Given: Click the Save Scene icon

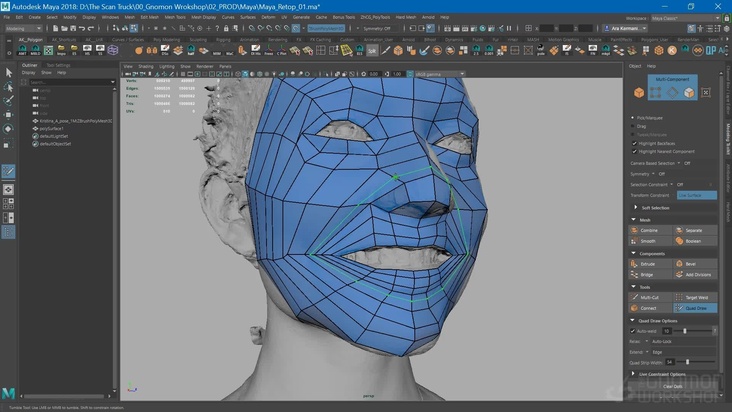Looking at the screenshot, I should (x=73, y=28).
